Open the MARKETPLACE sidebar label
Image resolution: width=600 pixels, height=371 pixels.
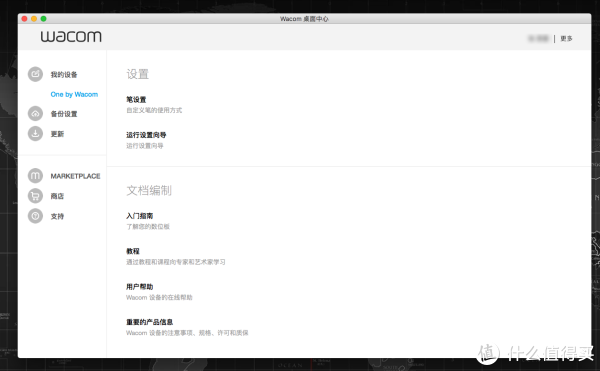tap(75, 176)
